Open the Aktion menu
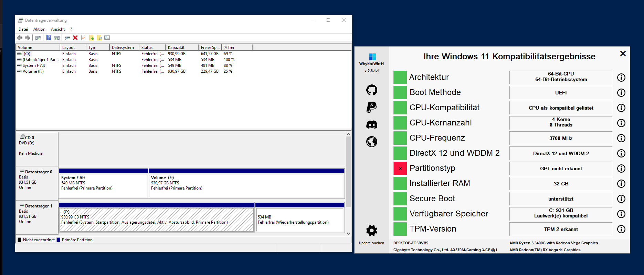Image resolution: width=644 pixels, height=275 pixels. pyautogui.click(x=39, y=29)
